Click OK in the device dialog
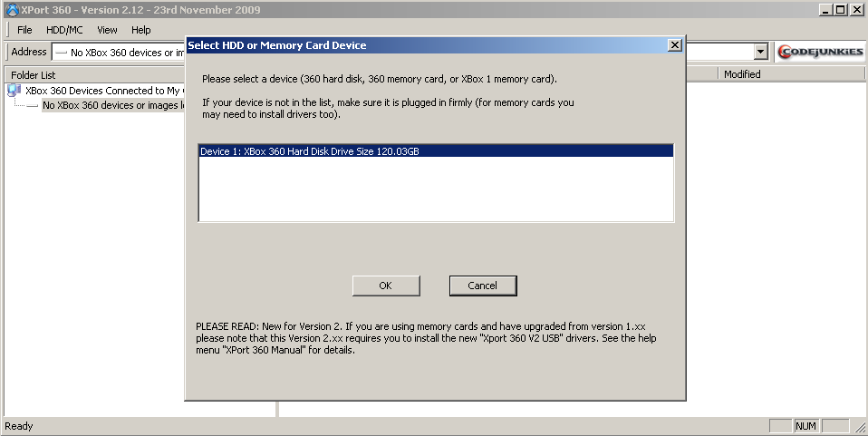Viewport: 868px width, 436px height. click(x=386, y=286)
